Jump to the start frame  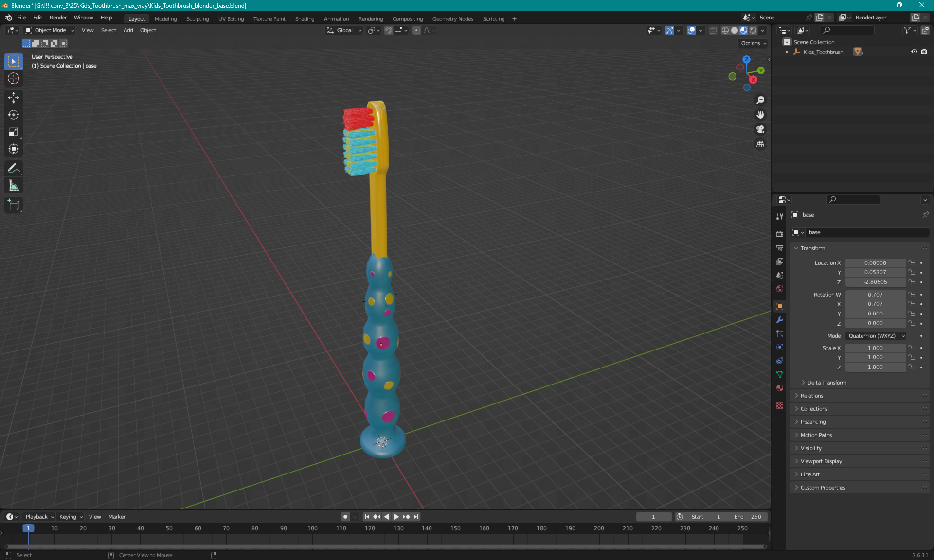tap(367, 517)
